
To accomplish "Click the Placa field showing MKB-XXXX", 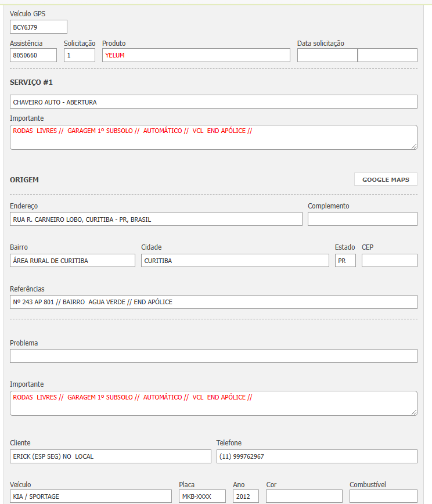I will pos(202,496).
